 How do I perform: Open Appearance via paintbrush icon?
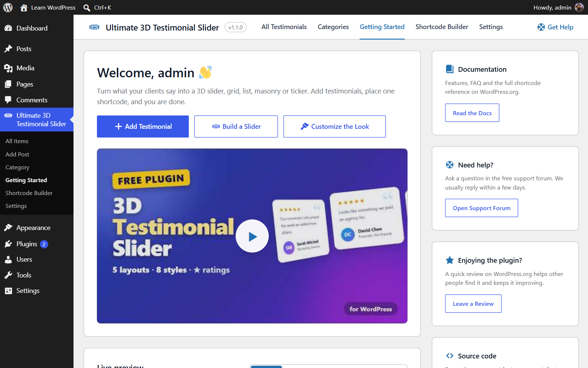(x=8, y=228)
